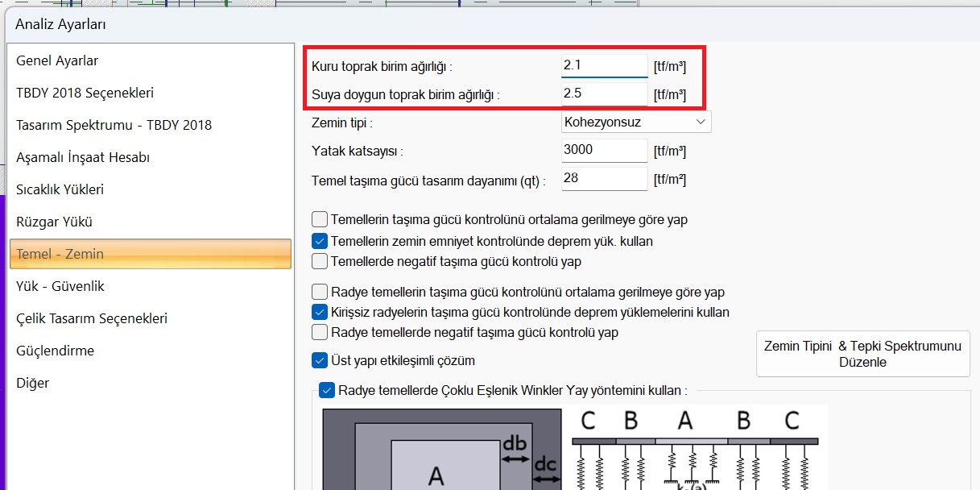The height and width of the screenshot is (490, 980).
Task: Open Çelik Tasarım Seçenekleri page
Action: (x=92, y=319)
